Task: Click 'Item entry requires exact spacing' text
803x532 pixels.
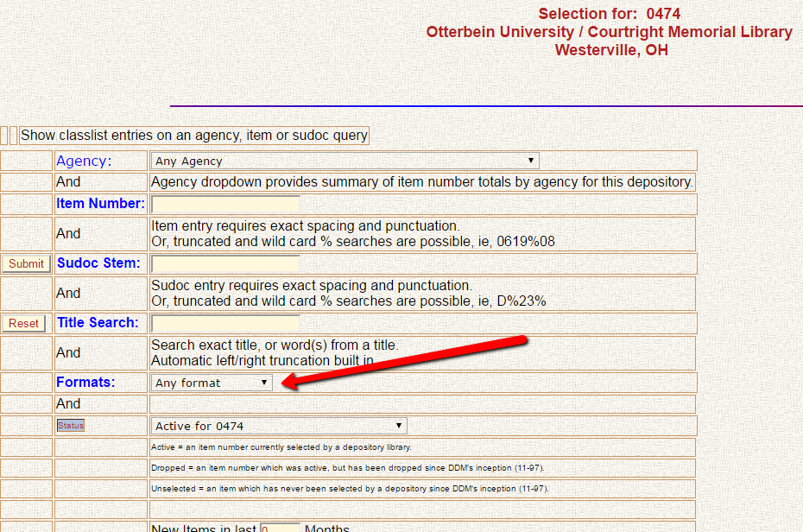Action: (x=305, y=225)
